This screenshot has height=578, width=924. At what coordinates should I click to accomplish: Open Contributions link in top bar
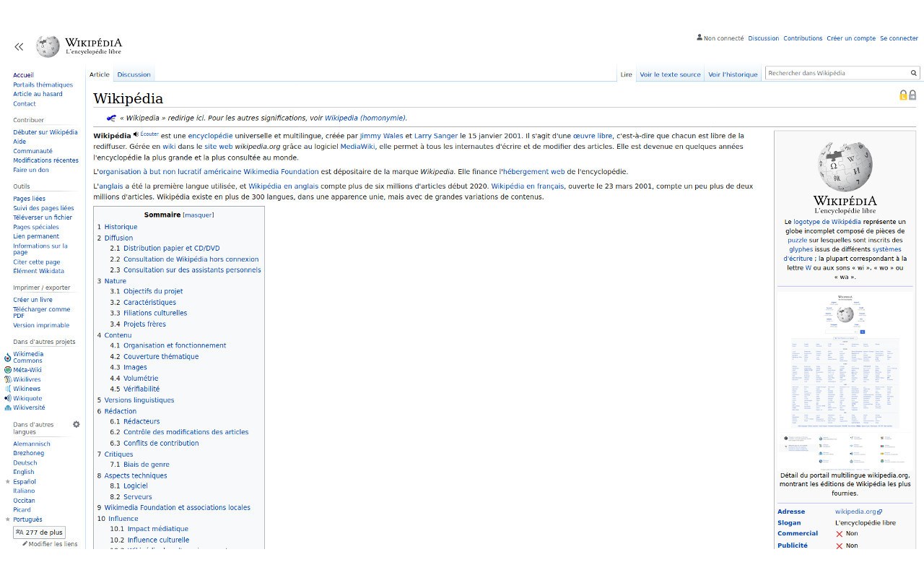click(x=803, y=38)
